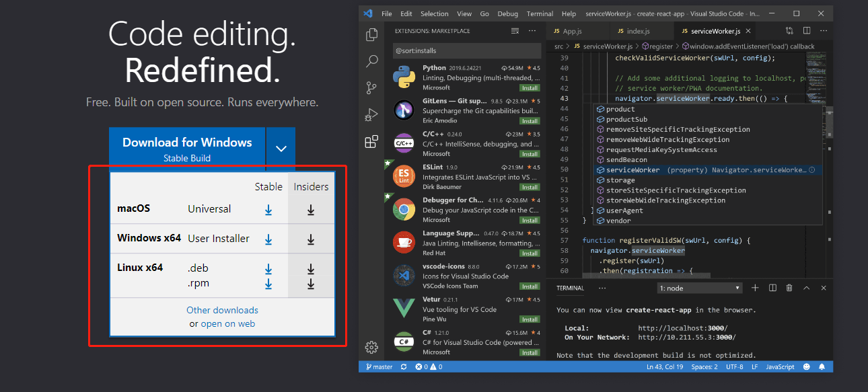Download macOS Universal Insiders build
The image size is (868, 392).
click(x=311, y=210)
